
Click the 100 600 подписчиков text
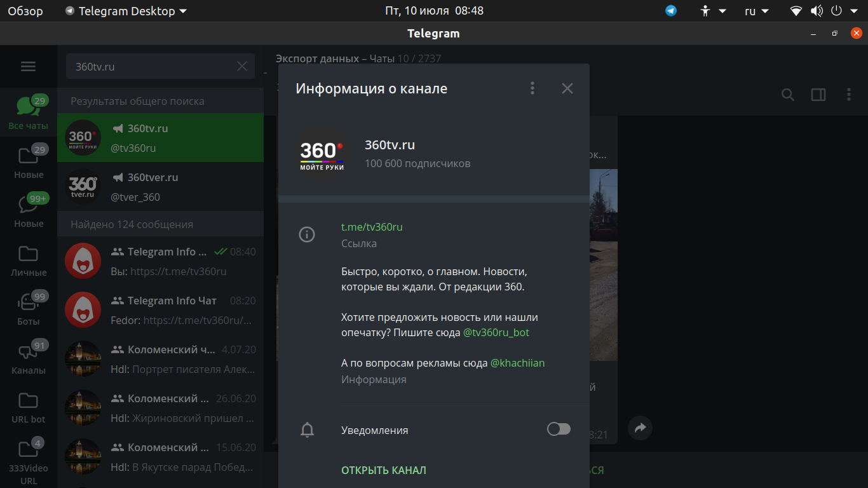[417, 163]
